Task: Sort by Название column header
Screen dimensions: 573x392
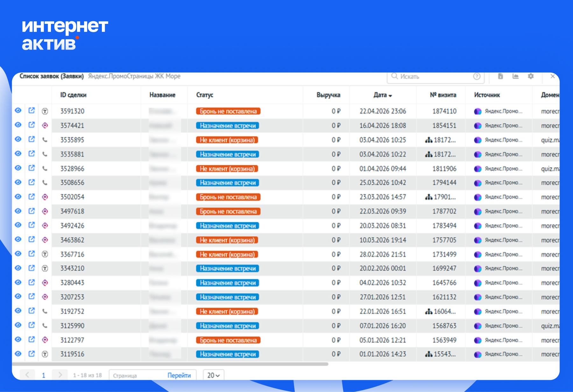Action: [x=162, y=95]
